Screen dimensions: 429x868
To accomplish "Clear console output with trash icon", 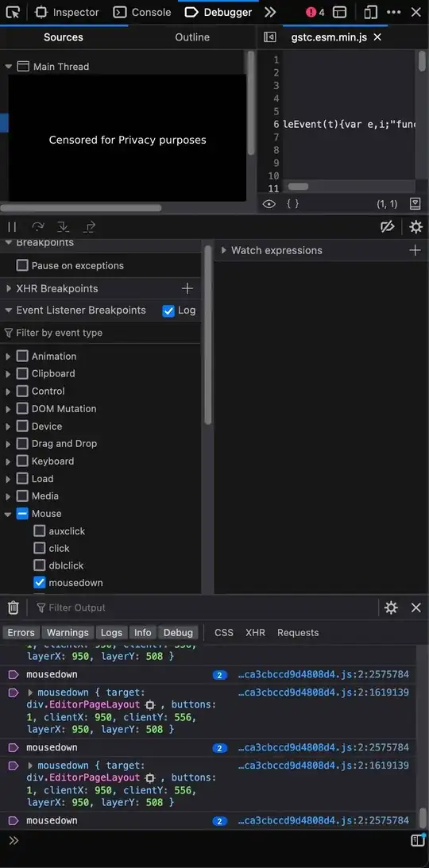I will tap(14, 608).
